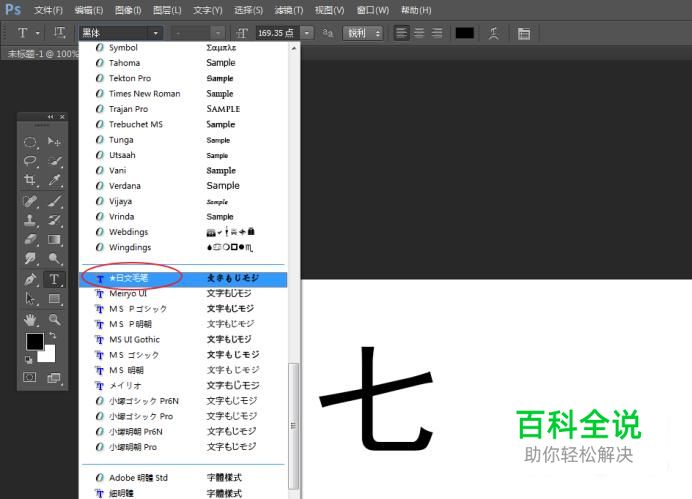Select the Hand tool
The width and height of the screenshot is (692, 499).
click(30, 319)
